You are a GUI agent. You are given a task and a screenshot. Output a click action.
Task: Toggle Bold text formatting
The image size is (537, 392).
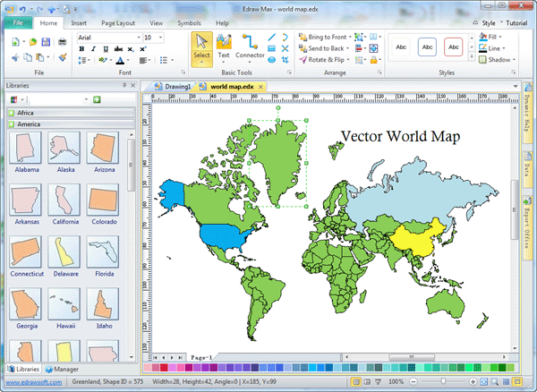click(x=81, y=49)
